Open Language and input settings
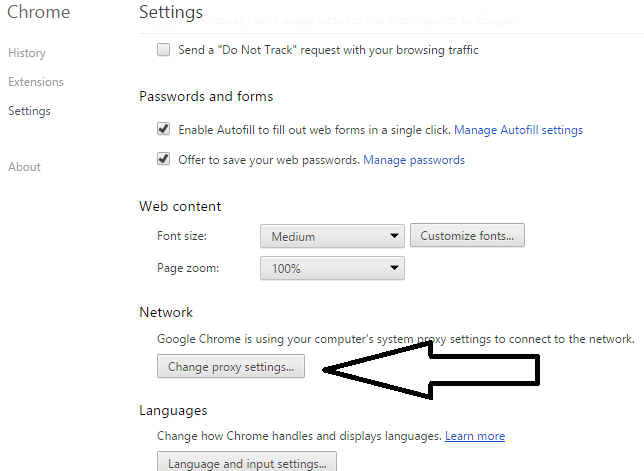 (x=247, y=463)
